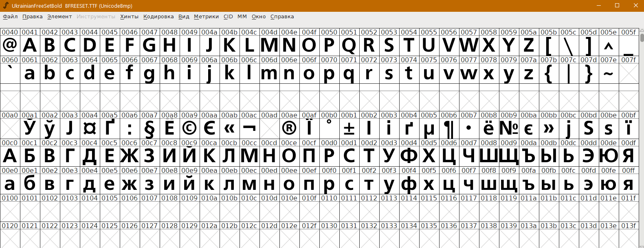
Task: Select the tilde glyph at 007e
Action: [x=609, y=73]
